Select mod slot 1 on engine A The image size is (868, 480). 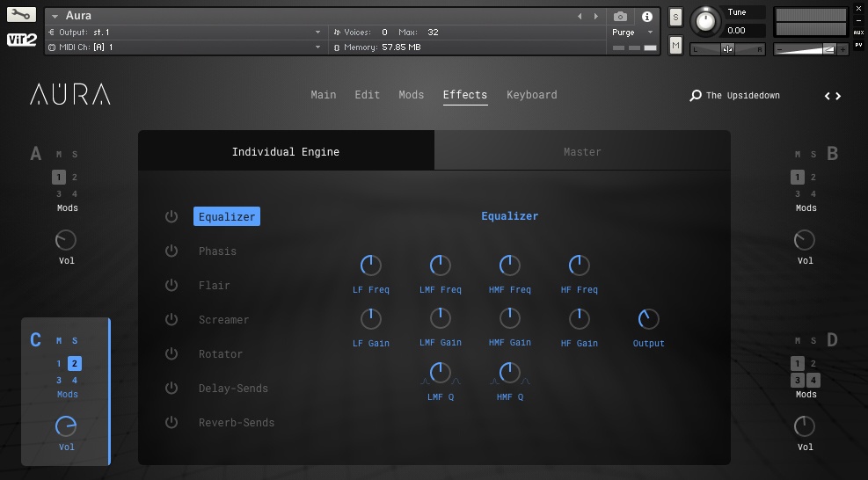pyautogui.click(x=59, y=178)
